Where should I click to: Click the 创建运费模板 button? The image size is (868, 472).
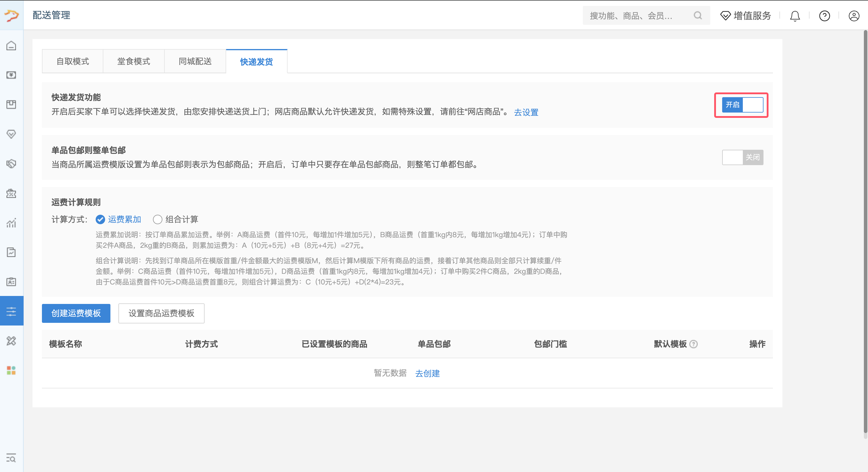click(x=76, y=313)
